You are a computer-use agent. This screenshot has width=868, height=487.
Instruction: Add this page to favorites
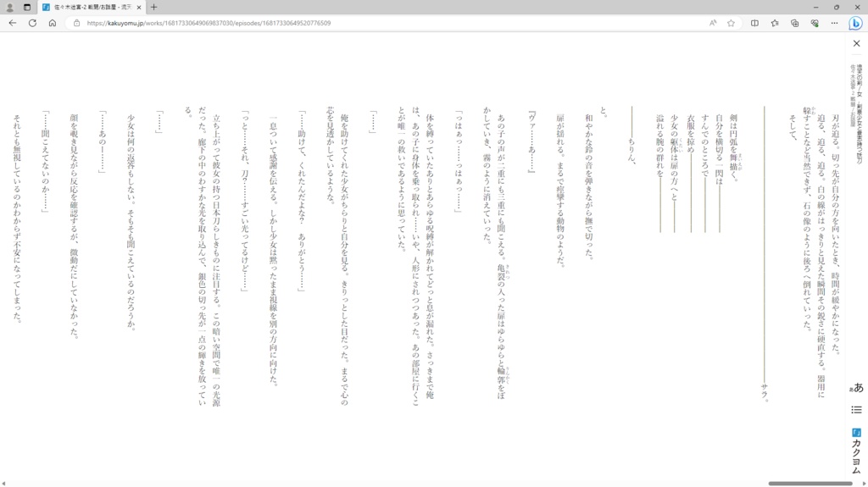pyautogui.click(x=731, y=23)
